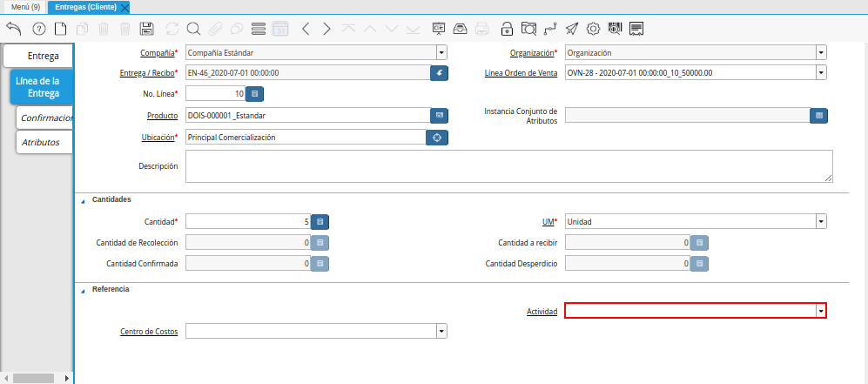Go to detail record with right chevron

pos(326,29)
